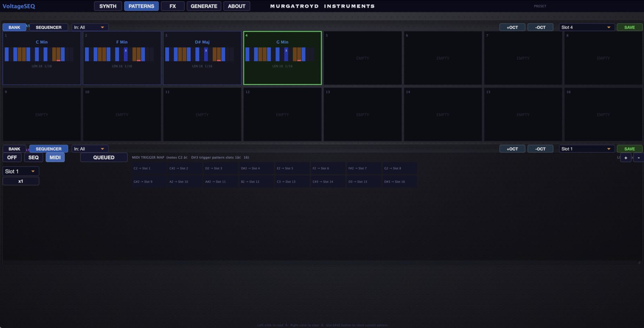Viewport: 644px width, 328px height.
Task: Set sequencer mode to OFF
Action: [12, 158]
